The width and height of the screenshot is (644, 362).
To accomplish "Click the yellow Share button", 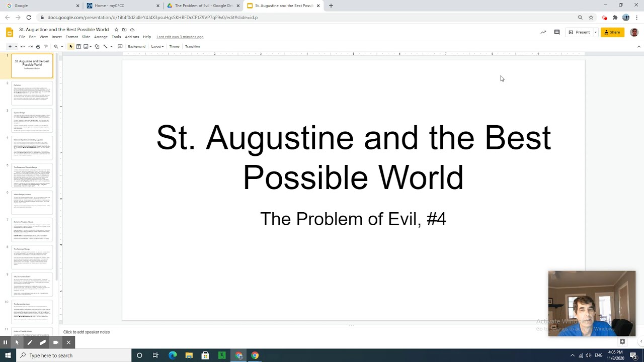I will pyautogui.click(x=612, y=32).
